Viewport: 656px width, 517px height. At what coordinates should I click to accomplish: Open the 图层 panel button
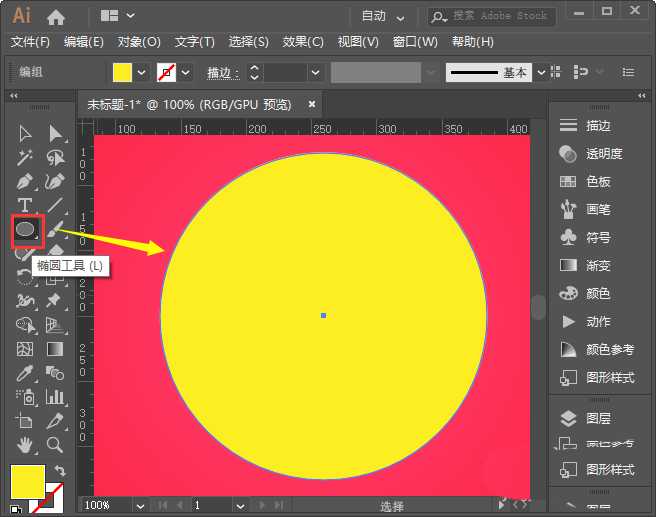click(598, 418)
